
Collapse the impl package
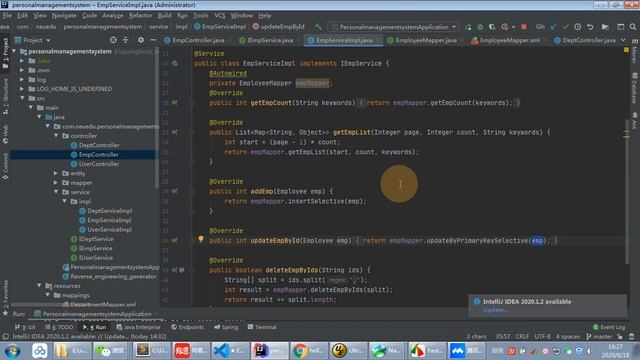tap(64, 202)
